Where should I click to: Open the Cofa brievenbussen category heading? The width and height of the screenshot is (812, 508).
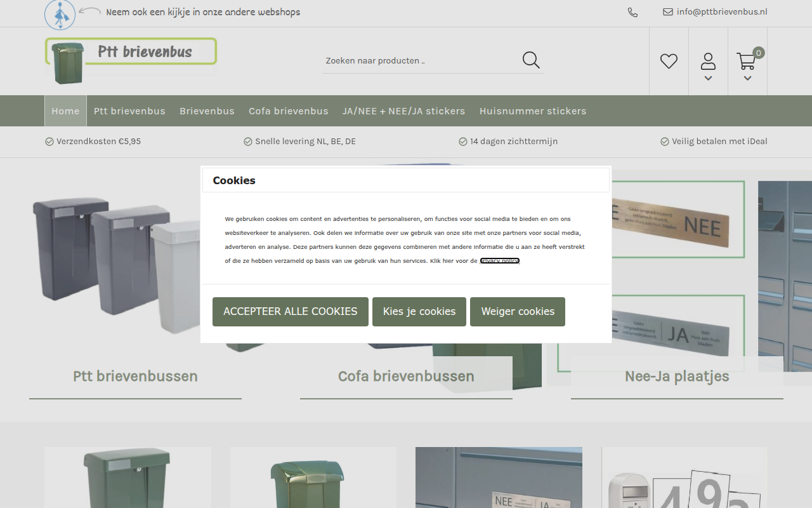coord(406,376)
